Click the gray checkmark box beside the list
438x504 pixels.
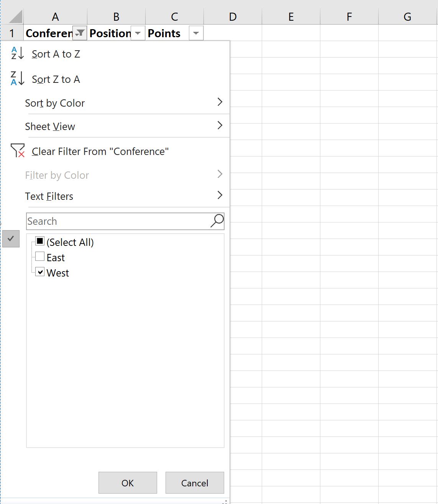pyautogui.click(x=11, y=239)
